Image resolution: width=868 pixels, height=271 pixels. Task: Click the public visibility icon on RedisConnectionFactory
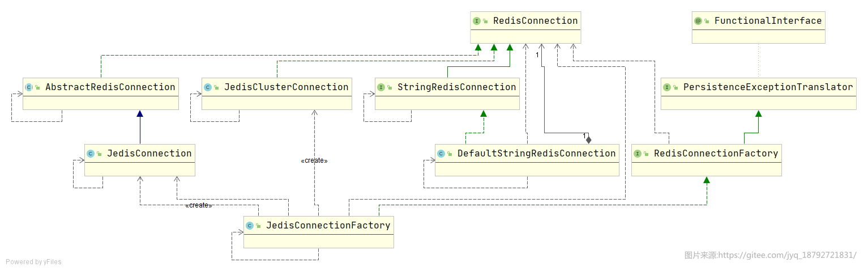coord(646,154)
